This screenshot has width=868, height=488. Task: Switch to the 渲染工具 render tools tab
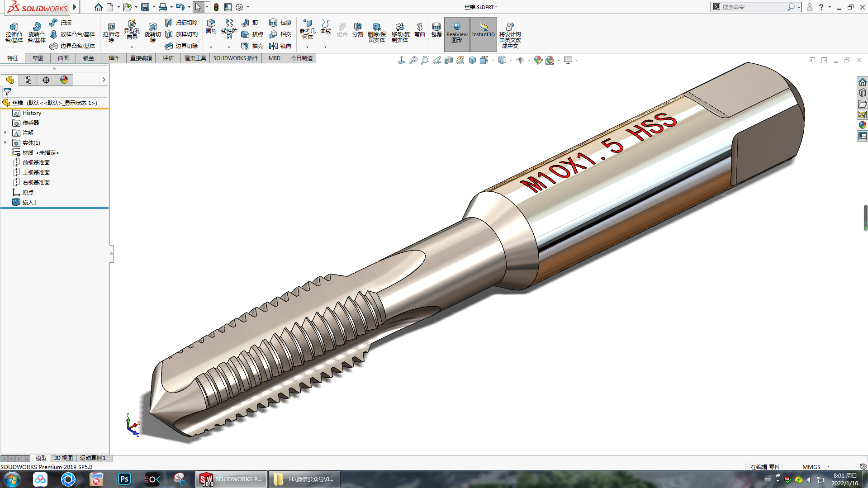coord(195,58)
